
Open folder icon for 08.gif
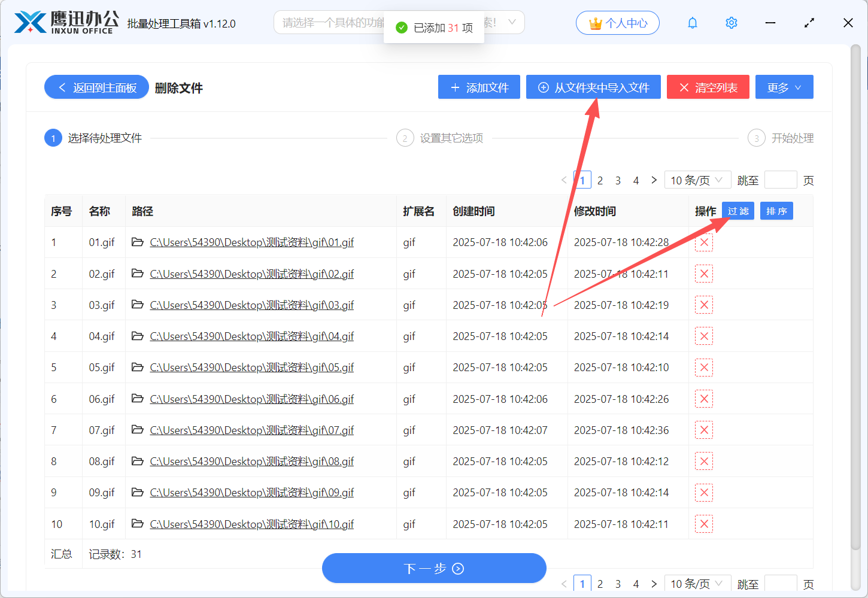click(138, 461)
